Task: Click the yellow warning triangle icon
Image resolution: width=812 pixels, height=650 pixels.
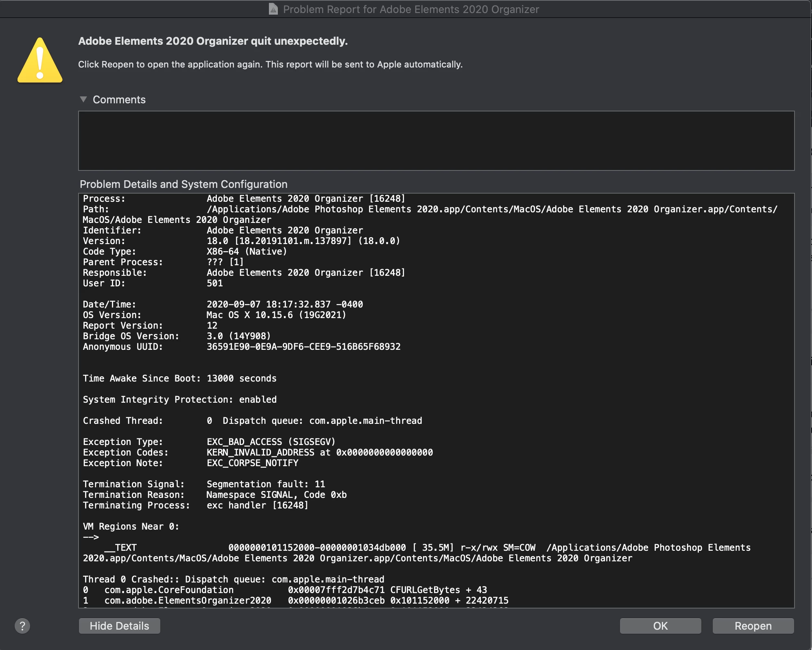Action: click(40, 62)
